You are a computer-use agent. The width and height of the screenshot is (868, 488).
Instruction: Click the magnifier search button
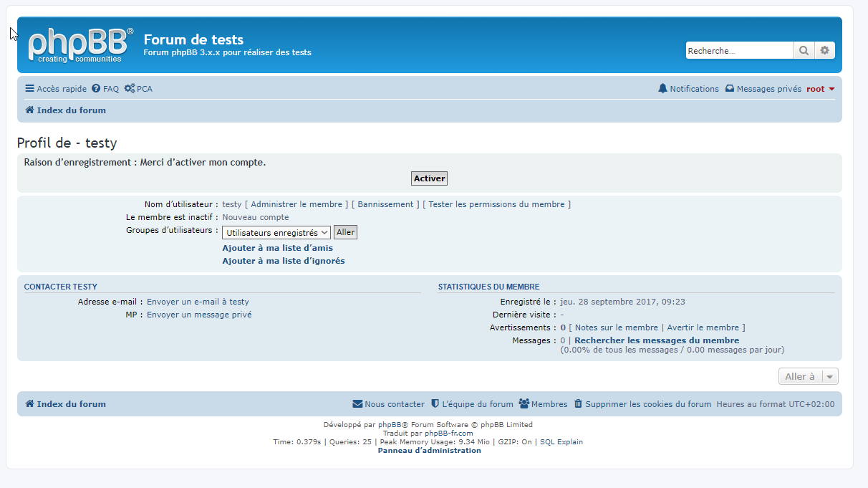[x=804, y=50]
